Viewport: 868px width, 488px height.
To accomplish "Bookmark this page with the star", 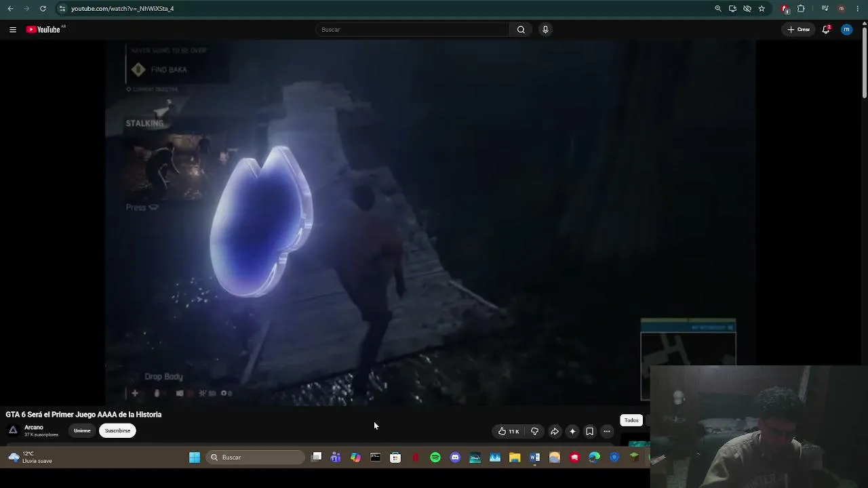I will (x=762, y=9).
